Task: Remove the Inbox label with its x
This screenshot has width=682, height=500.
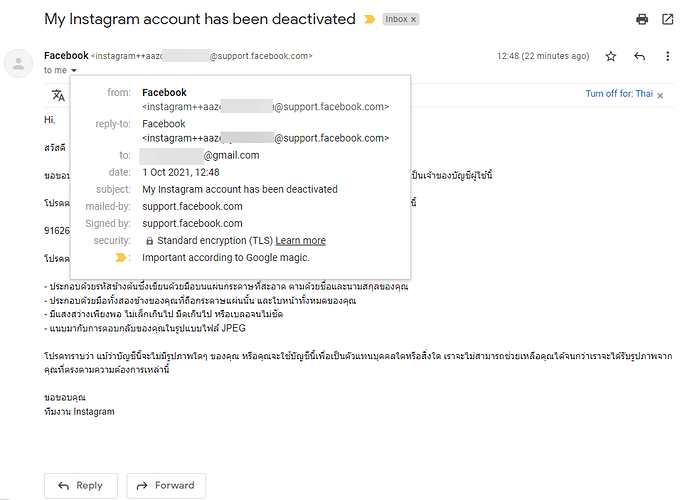Action: (x=414, y=20)
